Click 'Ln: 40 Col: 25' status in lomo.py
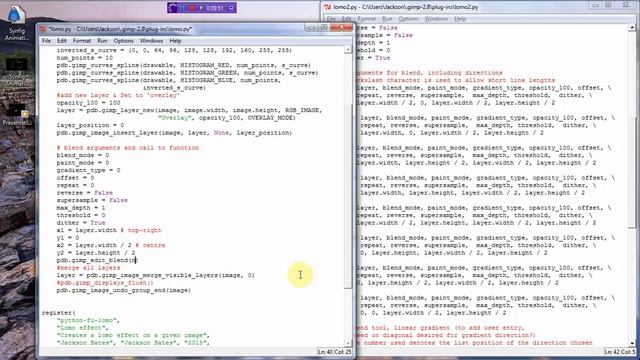The image size is (640, 360). point(334,352)
